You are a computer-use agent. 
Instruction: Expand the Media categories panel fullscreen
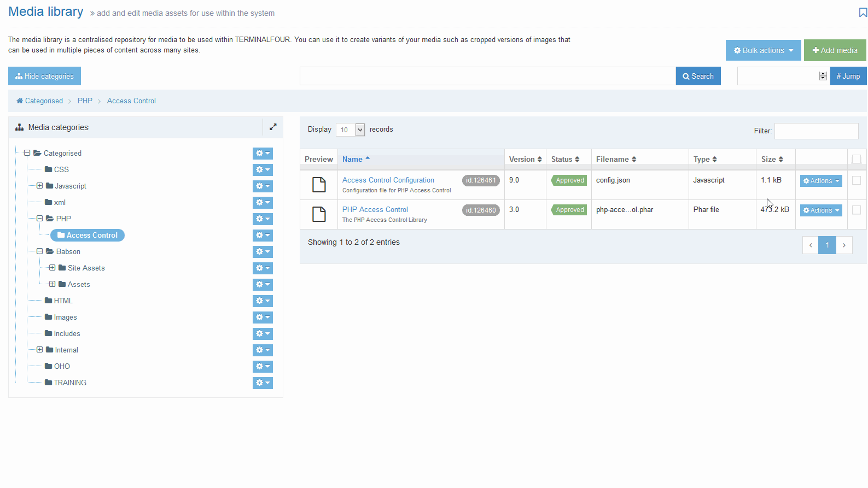coord(273,127)
